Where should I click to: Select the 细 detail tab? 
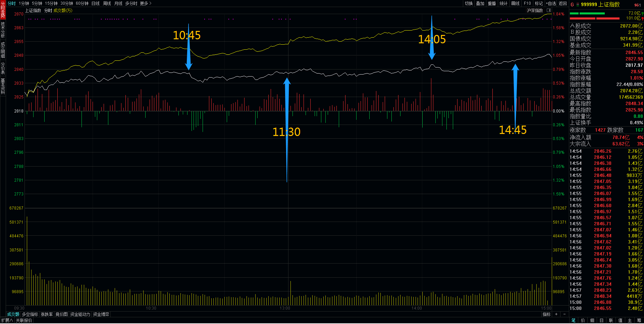pos(592,321)
